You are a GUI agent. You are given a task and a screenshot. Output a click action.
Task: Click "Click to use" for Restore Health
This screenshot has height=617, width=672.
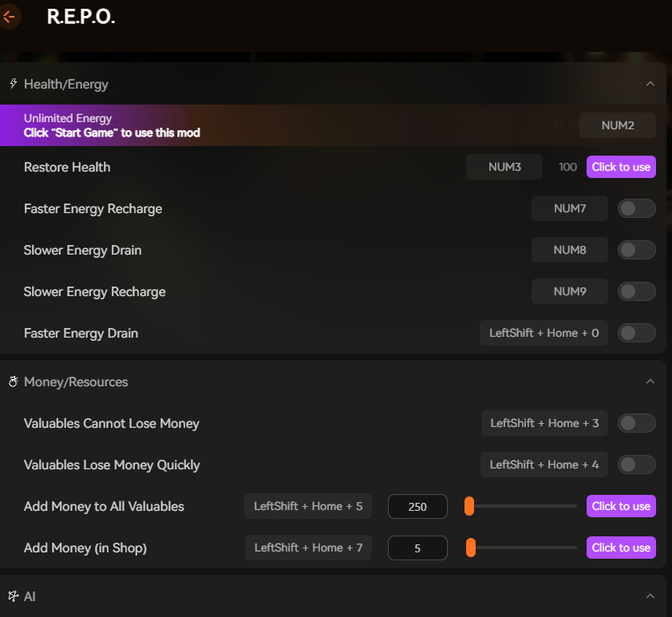621,167
